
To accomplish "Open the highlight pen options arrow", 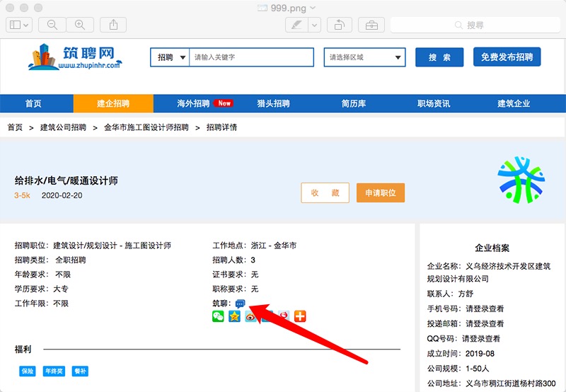I will tap(314, 25).
